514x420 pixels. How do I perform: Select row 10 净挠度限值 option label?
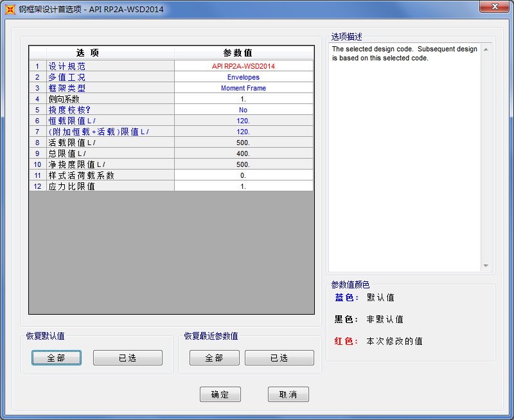(109, 164)
